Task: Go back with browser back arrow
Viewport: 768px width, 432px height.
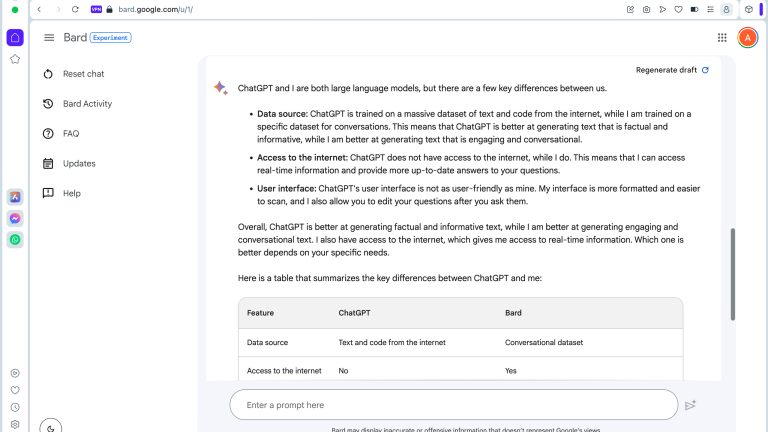Action: coord(39,9)
